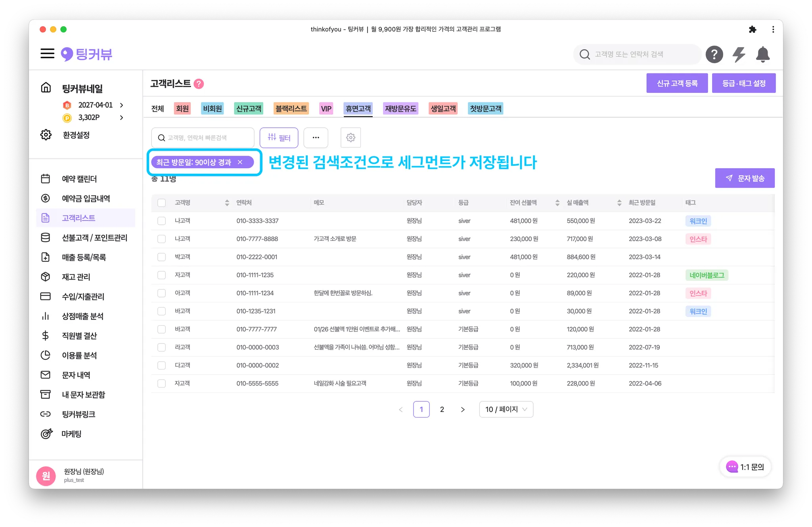Open the lightning bolt shortcut icon

tap(739, 54)
